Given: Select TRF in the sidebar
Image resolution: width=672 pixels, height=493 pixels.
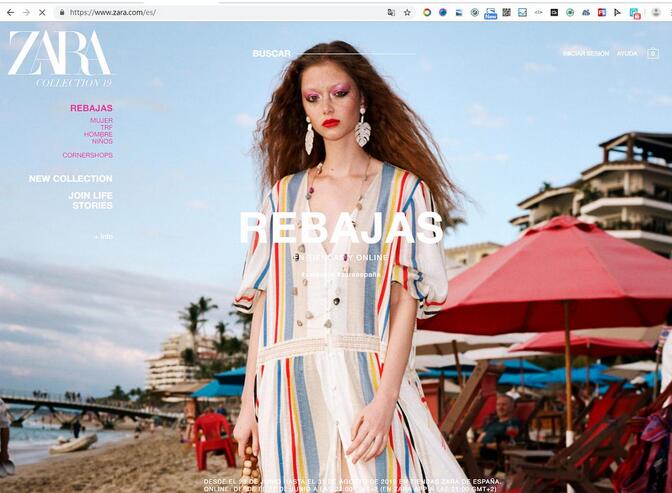Looking at the screenshot, I should tap(107, 127).
